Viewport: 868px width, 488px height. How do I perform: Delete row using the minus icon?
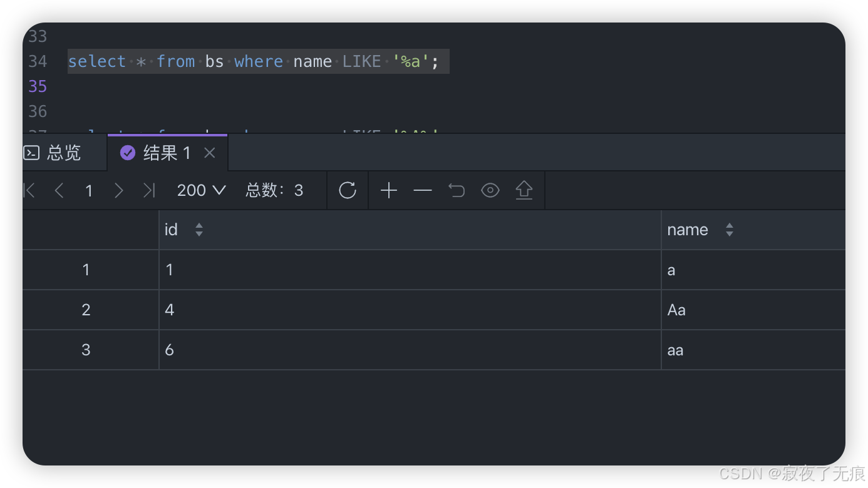[423, 190]
